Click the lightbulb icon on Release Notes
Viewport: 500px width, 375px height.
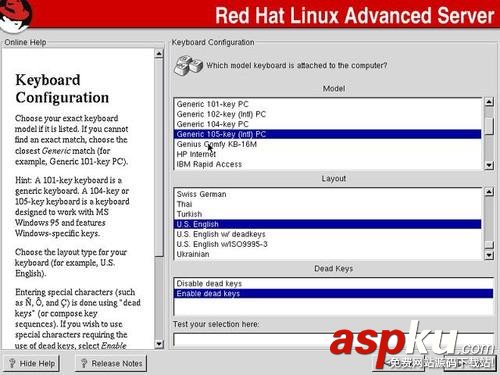tap(84, 363)
